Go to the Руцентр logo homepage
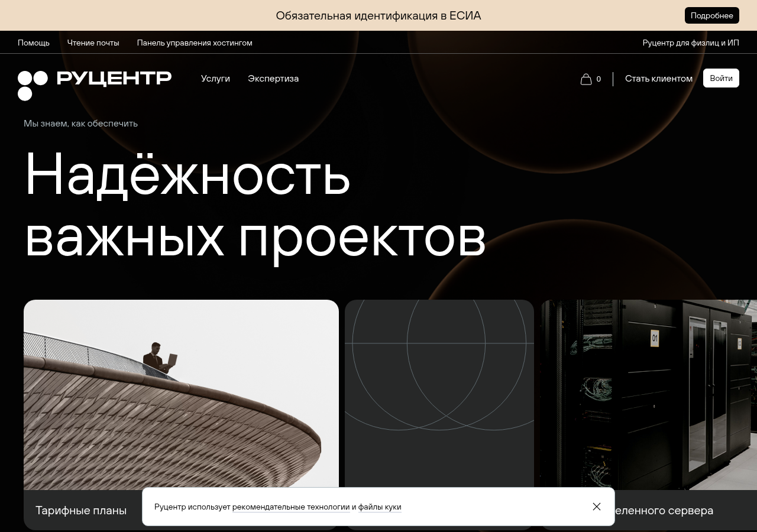Screen dimensions: 757x532 pos(95,85)
